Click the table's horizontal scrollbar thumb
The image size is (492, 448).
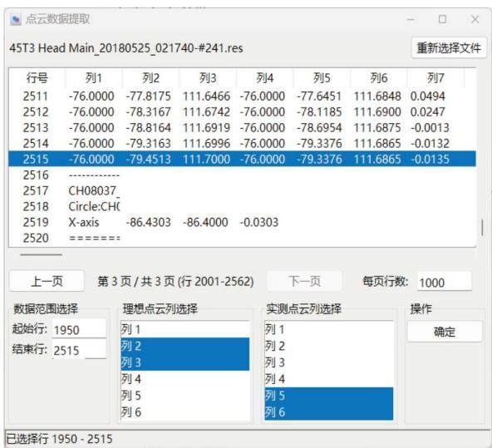click(x=41, y=254)
